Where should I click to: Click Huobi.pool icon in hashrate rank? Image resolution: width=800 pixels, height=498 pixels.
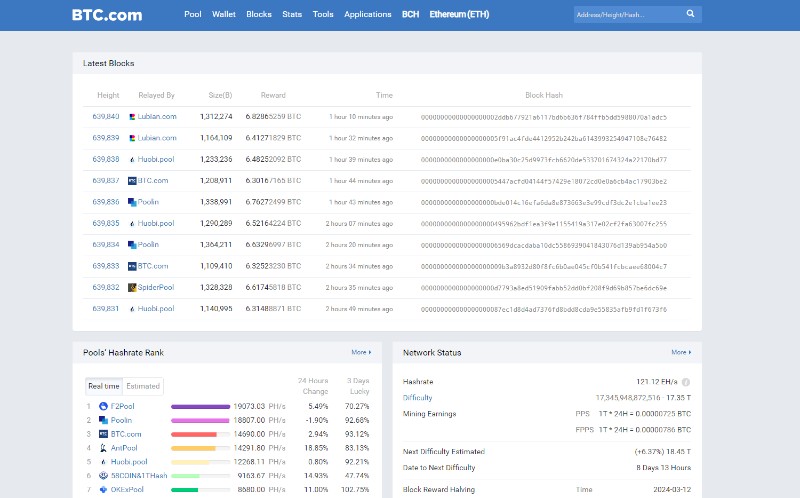pos(103,462)
